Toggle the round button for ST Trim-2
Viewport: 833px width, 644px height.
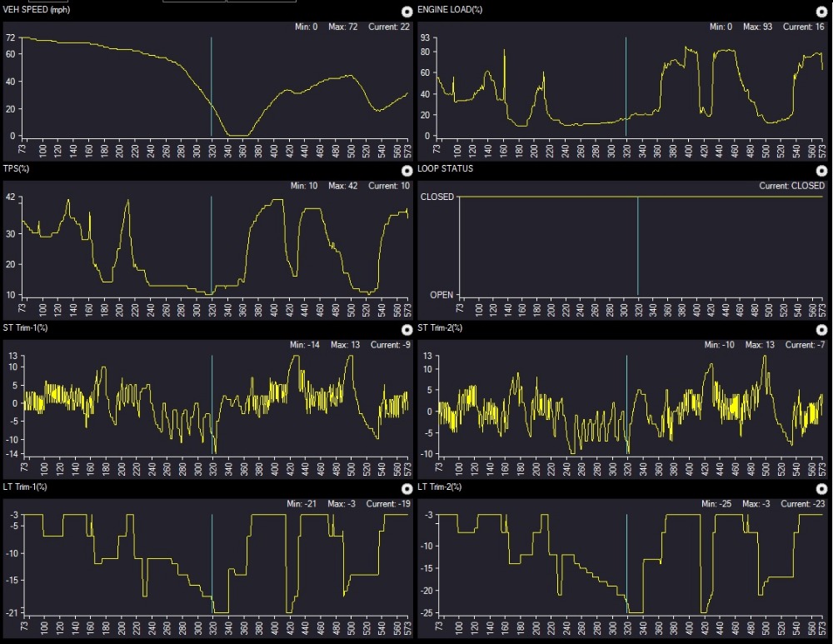tap(823, 329)
